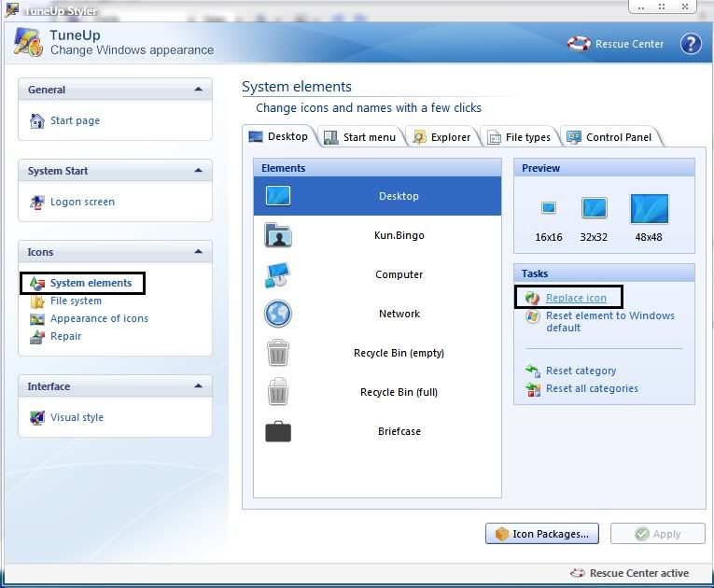The image size is (714, 588).
Task: Click the Visual style icon
Action: (37, 417)
